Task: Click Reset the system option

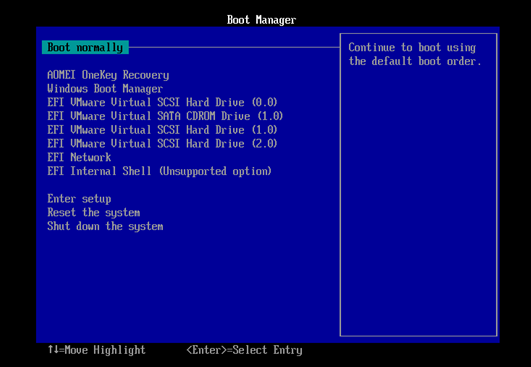Action: click(x=93, y=213)
